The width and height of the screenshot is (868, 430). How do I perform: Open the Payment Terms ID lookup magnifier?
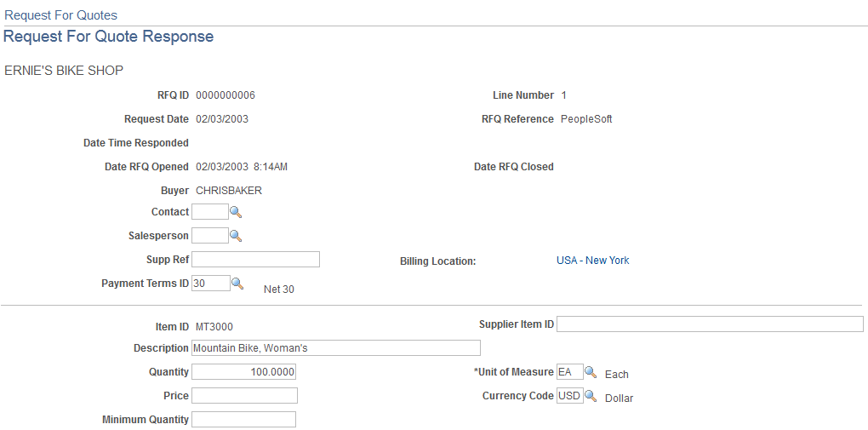pos(237,284)
